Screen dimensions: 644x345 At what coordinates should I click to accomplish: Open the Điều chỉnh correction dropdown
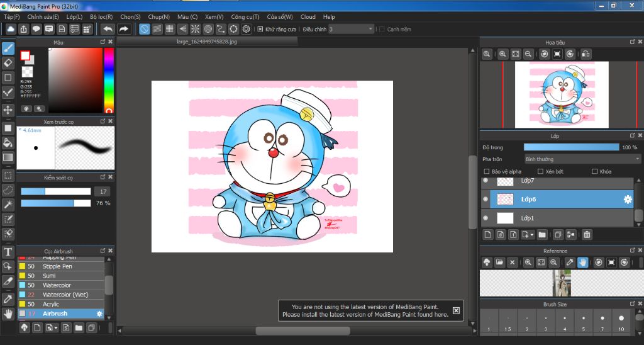coord(351,29)
